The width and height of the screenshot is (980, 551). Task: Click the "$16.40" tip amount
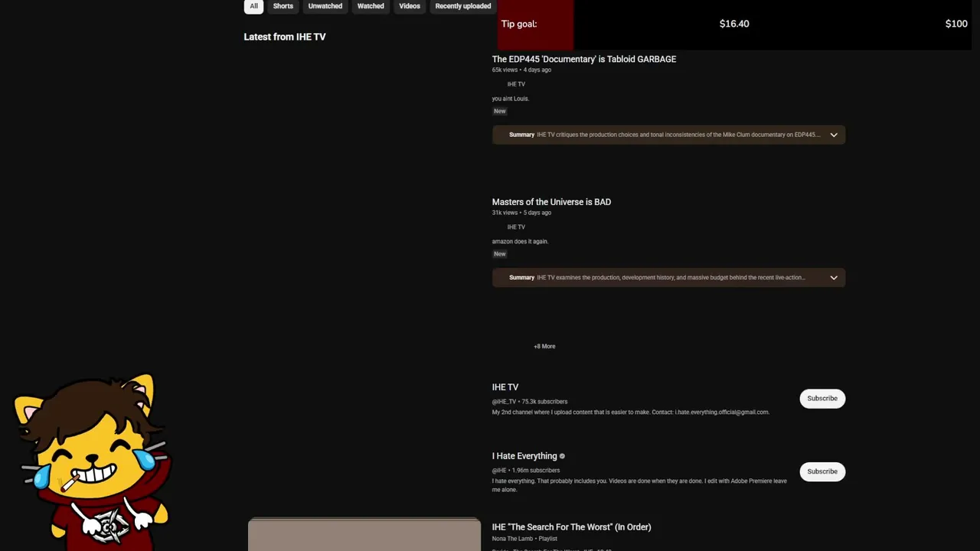[734, 24]
